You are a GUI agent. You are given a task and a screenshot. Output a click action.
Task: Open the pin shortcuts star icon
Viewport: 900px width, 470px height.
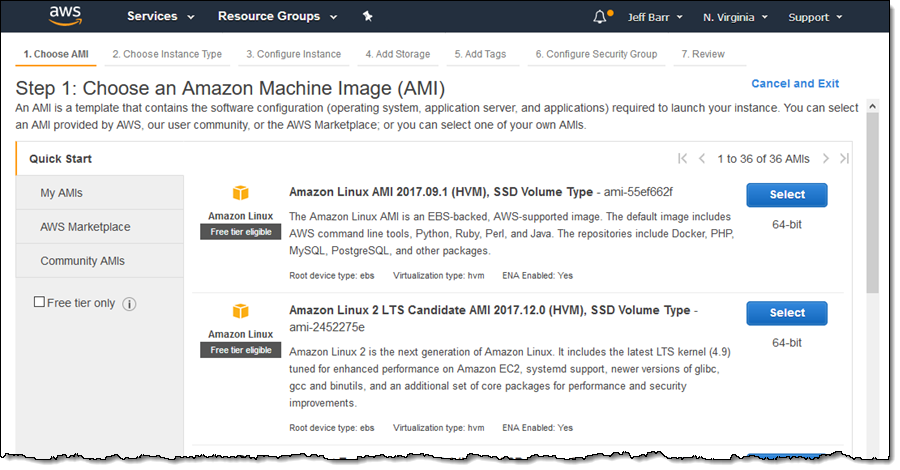pos(367,16)
